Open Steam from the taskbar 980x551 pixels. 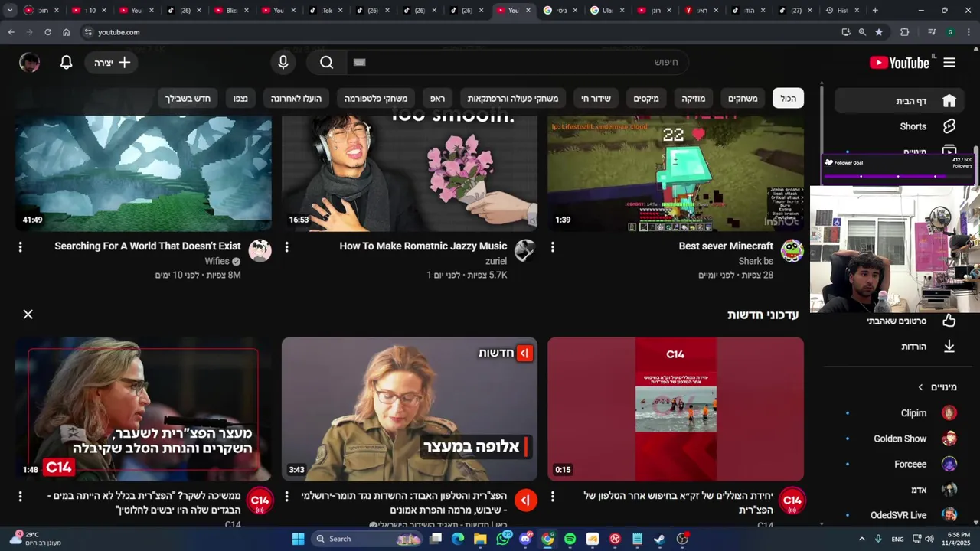click(659, 539)
